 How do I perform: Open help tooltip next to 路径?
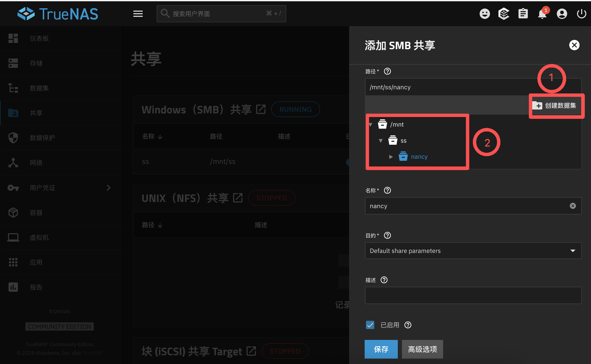click(387, 71)
